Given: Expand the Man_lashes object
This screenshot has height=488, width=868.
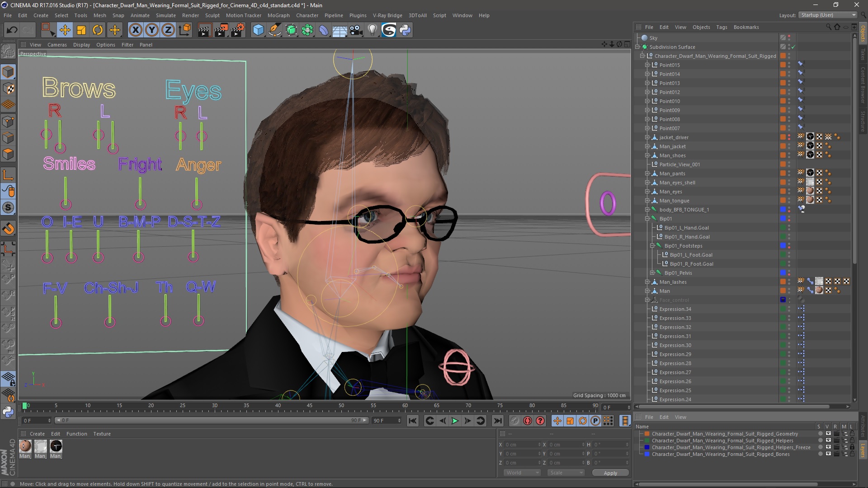Looking at the screenshot, I should click(x=647, y=282).
